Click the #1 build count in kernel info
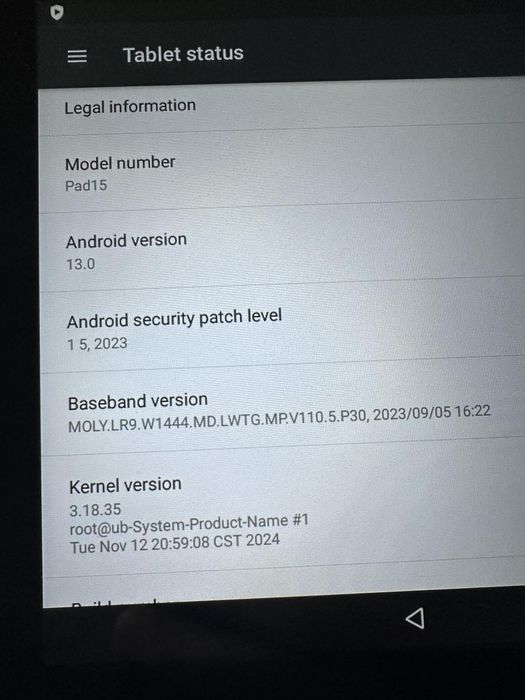This screenshot has width=525, height=700. 300,520
